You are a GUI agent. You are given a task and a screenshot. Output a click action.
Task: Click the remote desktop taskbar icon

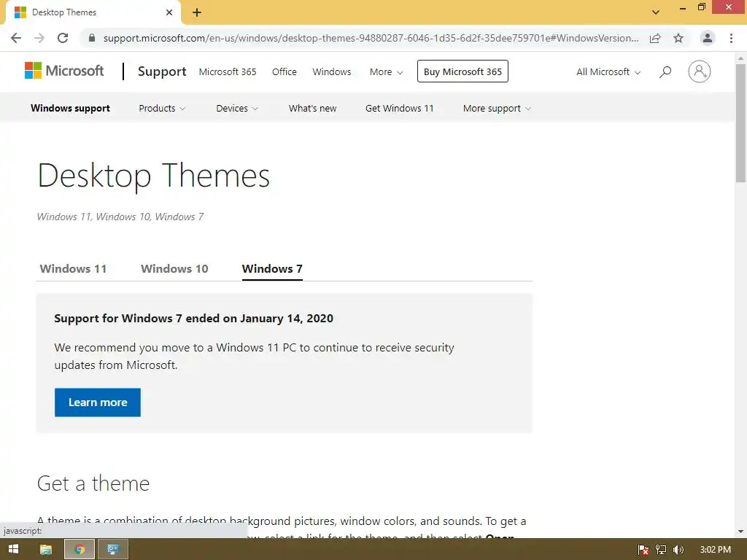click(x=113, y=549)
